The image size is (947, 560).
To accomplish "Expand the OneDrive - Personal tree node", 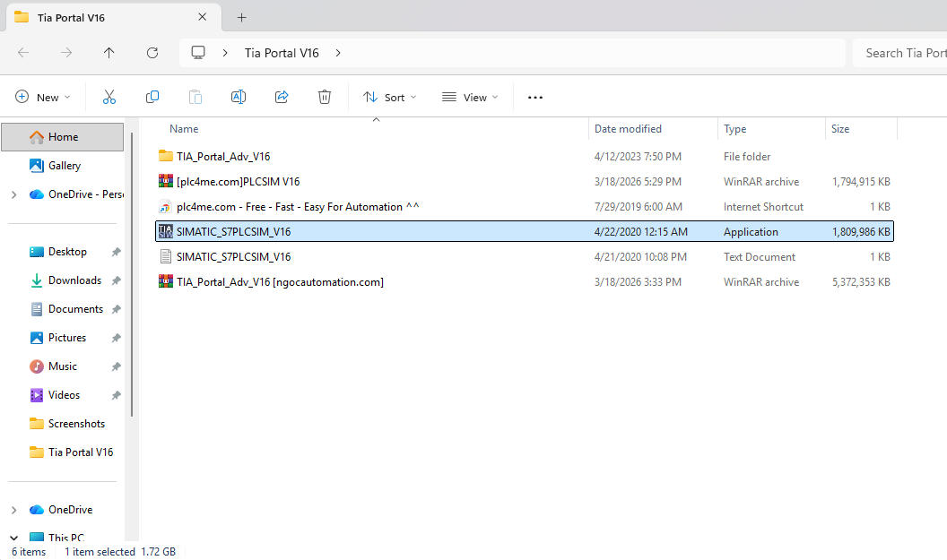I will (x=13, y=194).
